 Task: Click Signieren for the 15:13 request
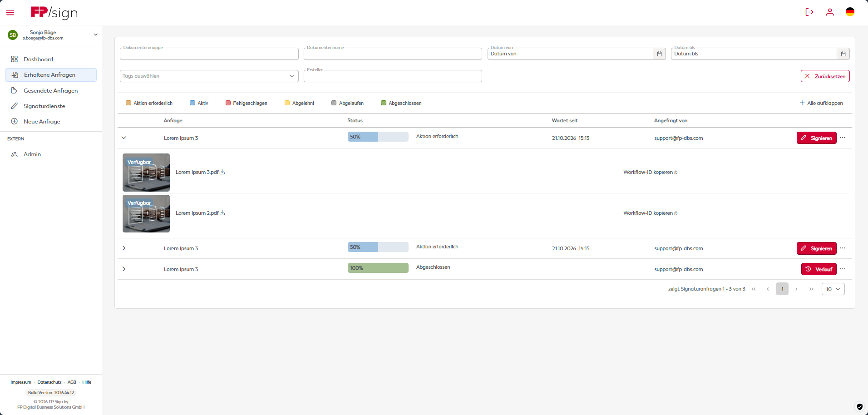pos(816,138)
